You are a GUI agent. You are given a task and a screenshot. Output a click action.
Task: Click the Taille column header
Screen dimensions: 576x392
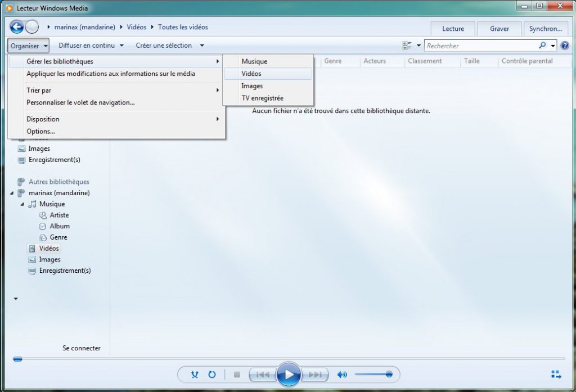472,61
